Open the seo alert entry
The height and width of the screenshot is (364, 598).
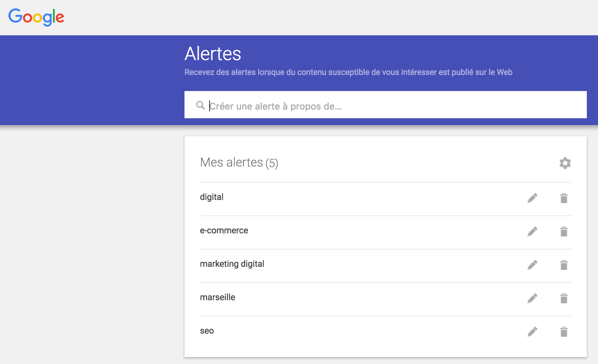click(207, 331)
